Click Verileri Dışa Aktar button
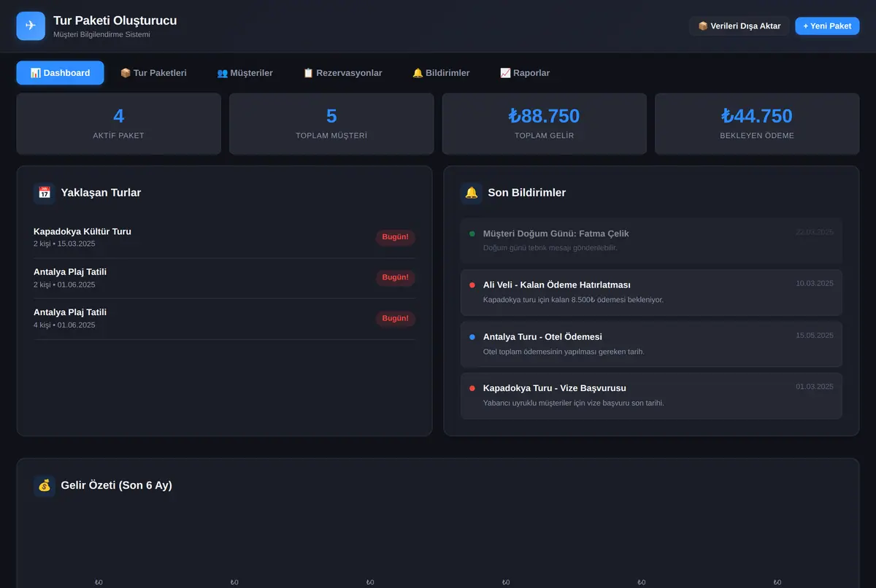This screenshot has width=876, height=588. [739, 26]
